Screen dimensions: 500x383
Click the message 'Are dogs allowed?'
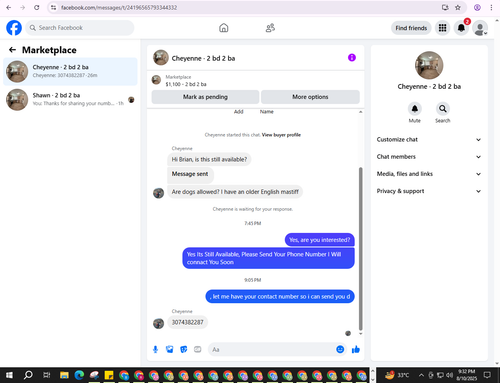[x=235, y=192]
